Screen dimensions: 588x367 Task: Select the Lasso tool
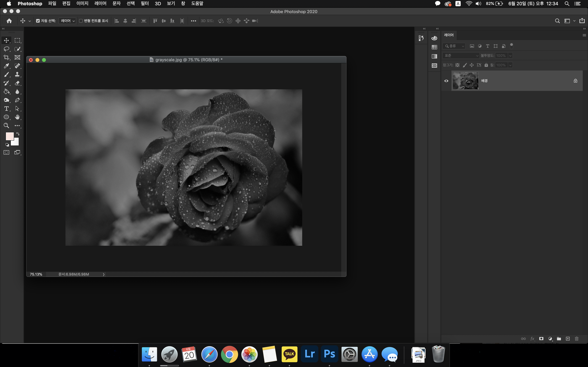[6, 49]
